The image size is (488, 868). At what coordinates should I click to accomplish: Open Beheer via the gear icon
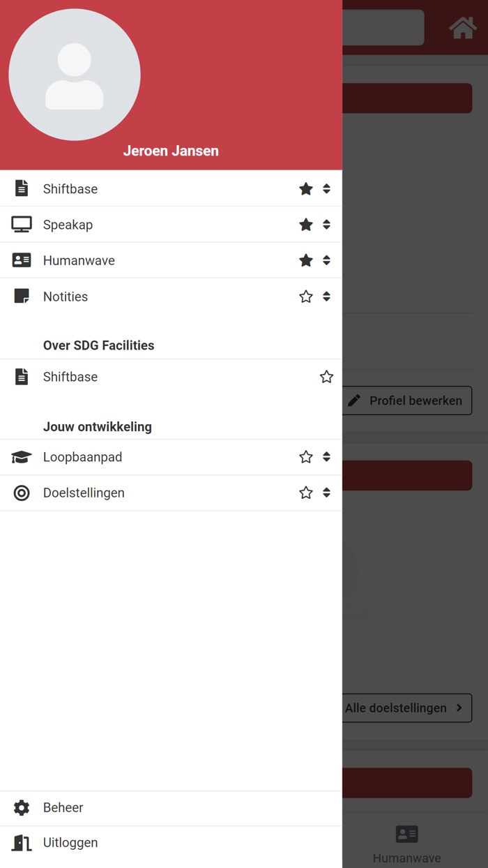pos(22,807)
